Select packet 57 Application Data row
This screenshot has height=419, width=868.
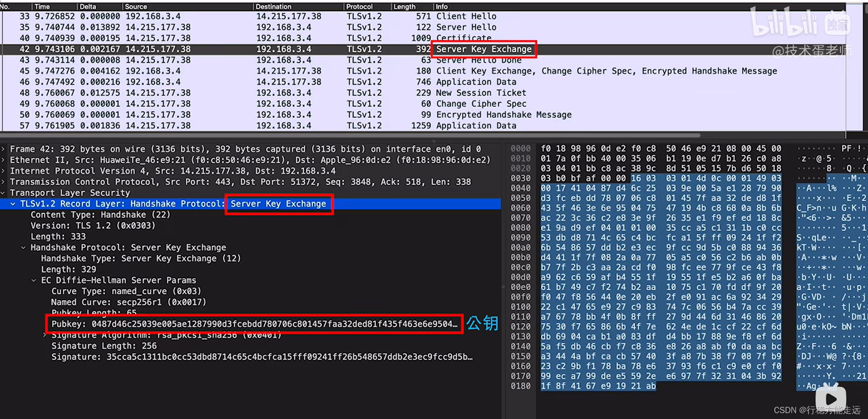click(423, 126)
